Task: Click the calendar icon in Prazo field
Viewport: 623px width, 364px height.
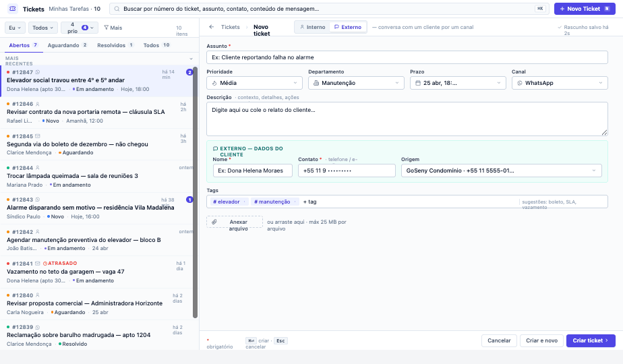Action: (418, 83)
